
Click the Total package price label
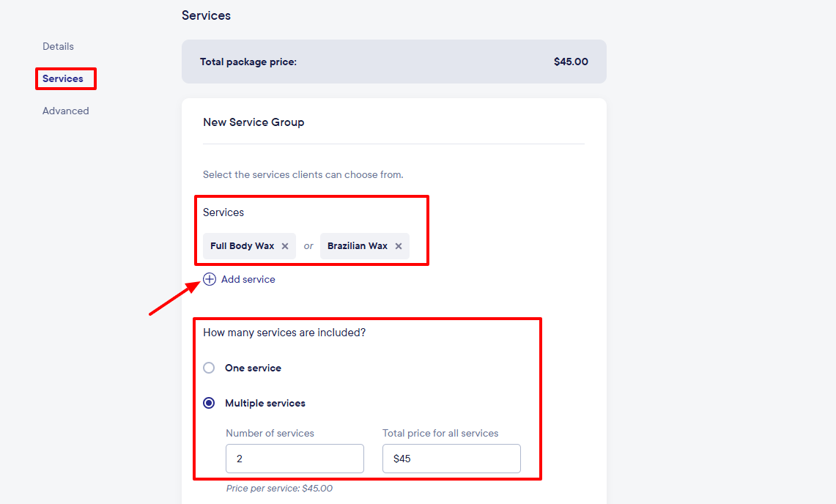248,62
